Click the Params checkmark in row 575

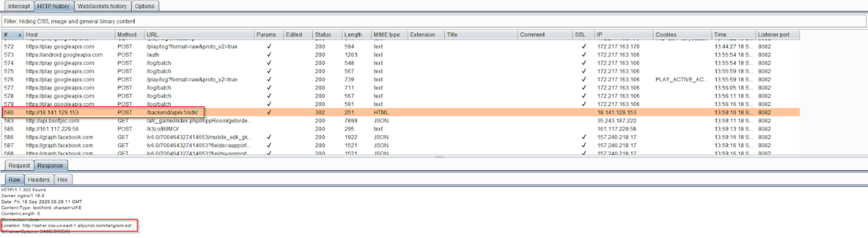(269, 71)
